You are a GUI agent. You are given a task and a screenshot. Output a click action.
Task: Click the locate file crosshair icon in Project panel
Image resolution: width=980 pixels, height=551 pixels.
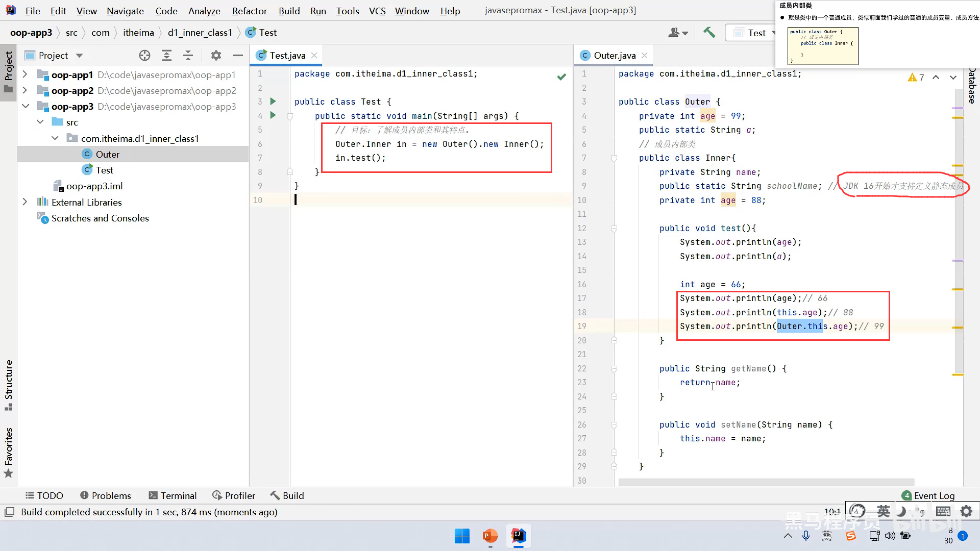(144, 56)
